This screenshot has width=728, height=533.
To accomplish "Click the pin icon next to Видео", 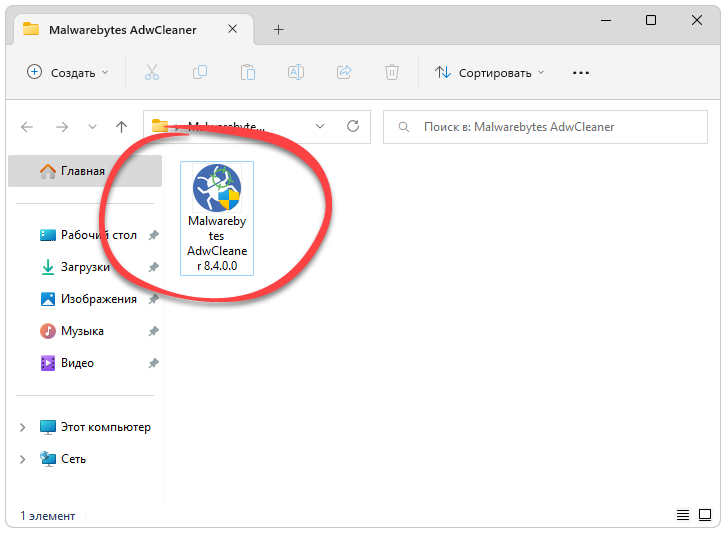I will pos(154,363).
